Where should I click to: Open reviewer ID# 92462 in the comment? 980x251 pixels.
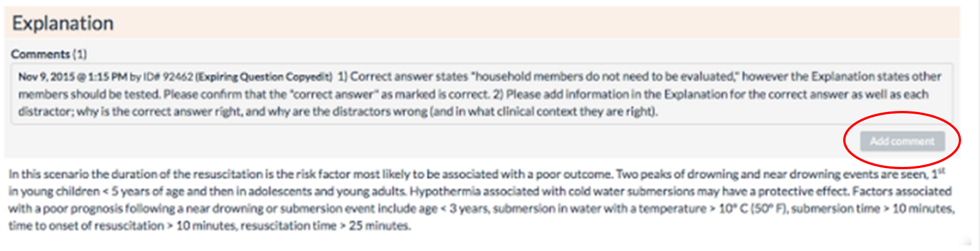tap(167, 77)
